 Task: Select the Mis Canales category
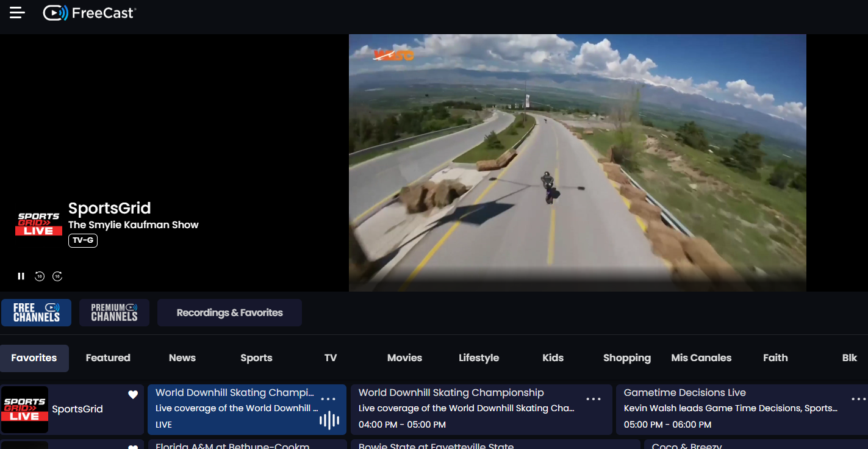point(701,358)
